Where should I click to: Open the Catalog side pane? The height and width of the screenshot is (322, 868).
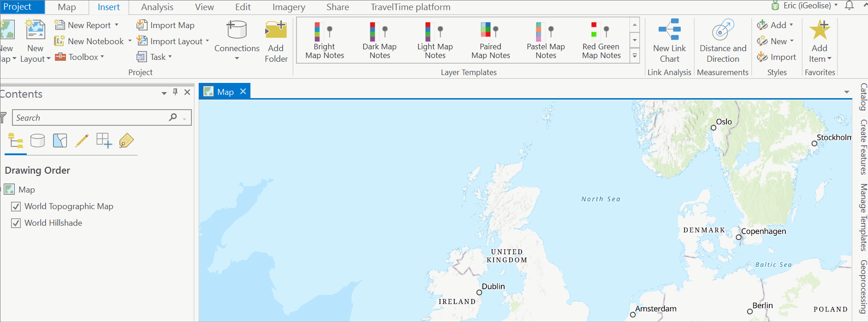tap(863, 97)
